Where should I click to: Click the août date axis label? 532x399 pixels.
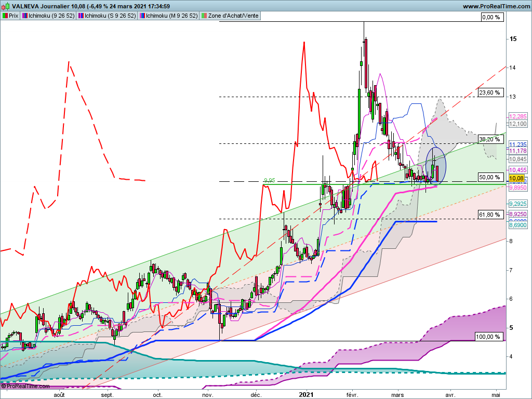coord(59,395)
